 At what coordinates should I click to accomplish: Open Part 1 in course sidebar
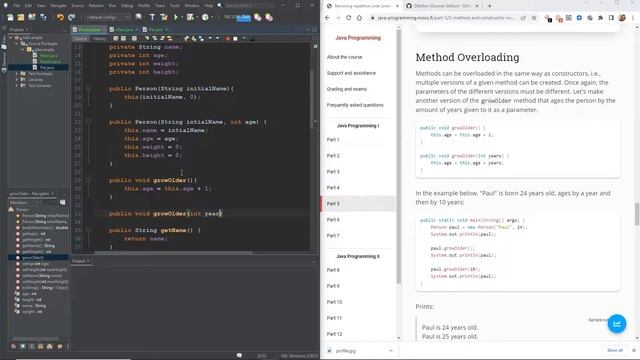coord(333,140)
